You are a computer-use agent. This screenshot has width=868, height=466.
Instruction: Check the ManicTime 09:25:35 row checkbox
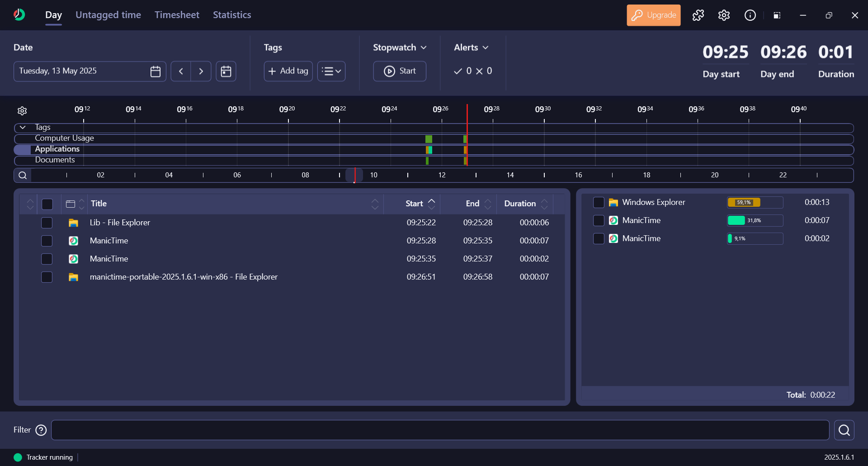point(47,259)
